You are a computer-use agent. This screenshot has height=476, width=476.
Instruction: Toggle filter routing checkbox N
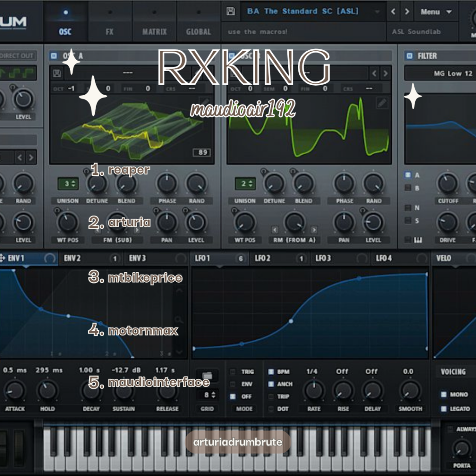point(408,208)
